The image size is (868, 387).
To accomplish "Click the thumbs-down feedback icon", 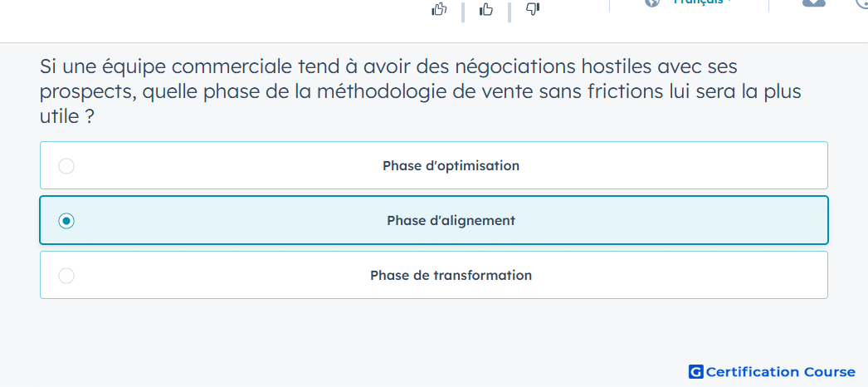I will tap(533, 9).
